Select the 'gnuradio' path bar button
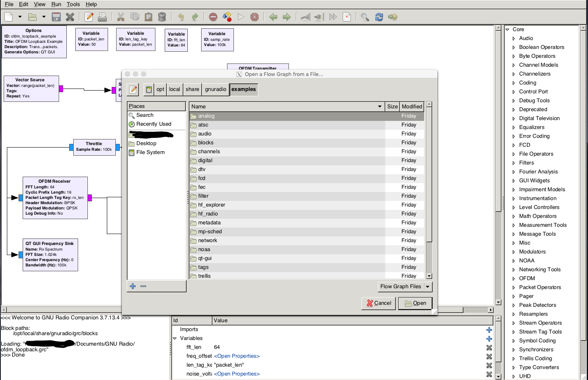 (x=216, y=89)
